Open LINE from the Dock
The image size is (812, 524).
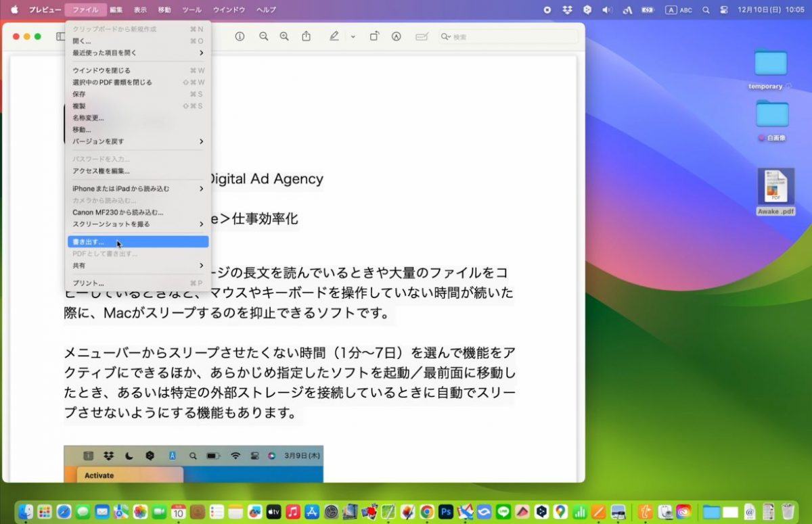503,512
